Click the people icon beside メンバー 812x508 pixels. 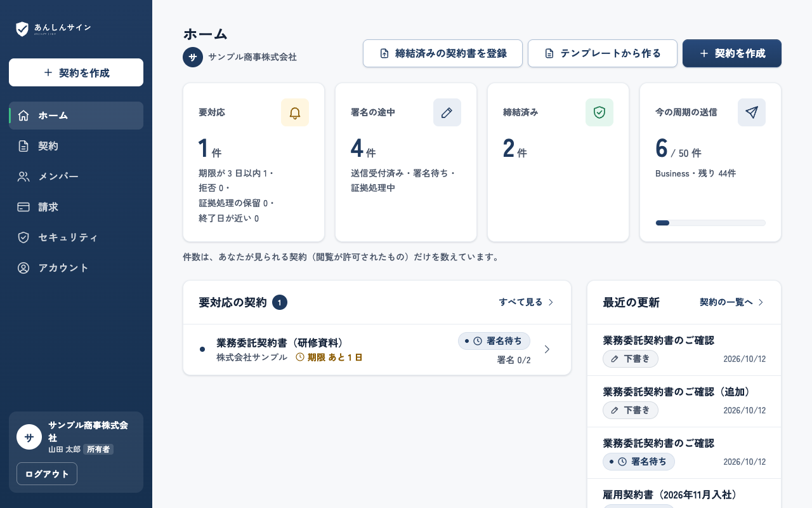(x=23, y=177)
